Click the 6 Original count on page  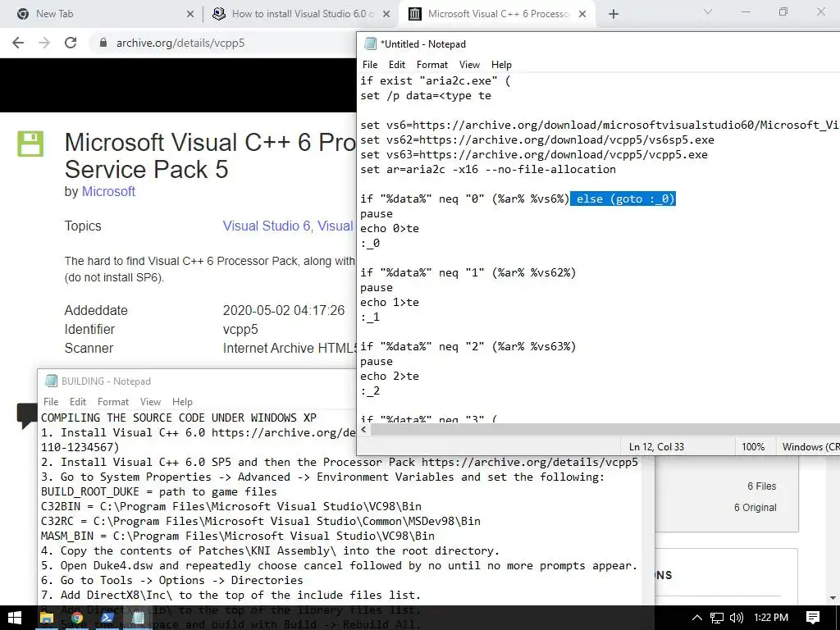pyautogui.click(x=755, y=507)
